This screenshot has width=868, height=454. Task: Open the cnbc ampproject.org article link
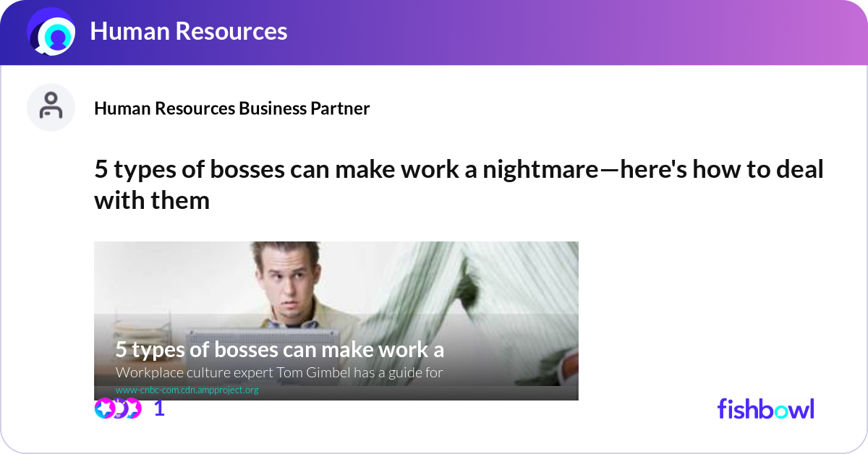coord(188,389)
